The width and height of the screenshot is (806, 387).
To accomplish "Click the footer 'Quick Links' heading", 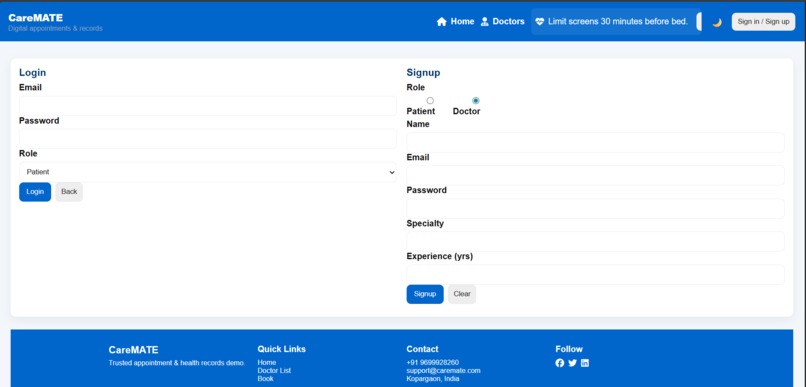I will pyautogui.click(x=282, y=349).
